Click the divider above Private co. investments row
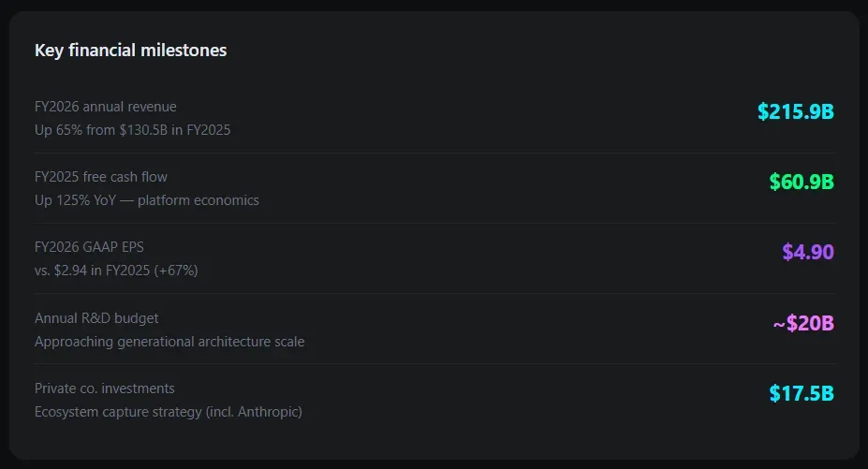 (434, 363)
